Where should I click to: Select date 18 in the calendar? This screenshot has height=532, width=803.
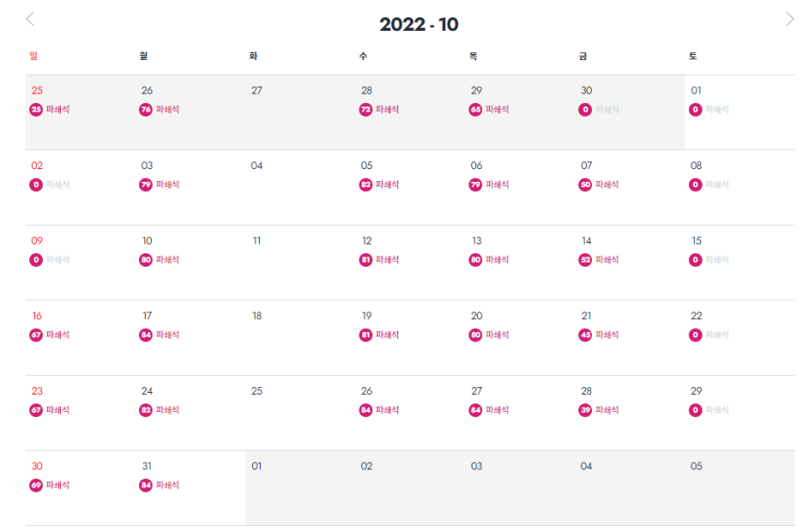(257, 316)
